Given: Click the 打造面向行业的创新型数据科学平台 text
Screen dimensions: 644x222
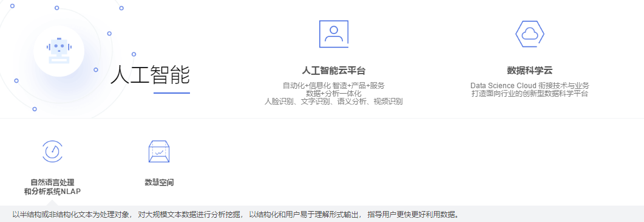Looking at the screenshot, I should (529, 94).
